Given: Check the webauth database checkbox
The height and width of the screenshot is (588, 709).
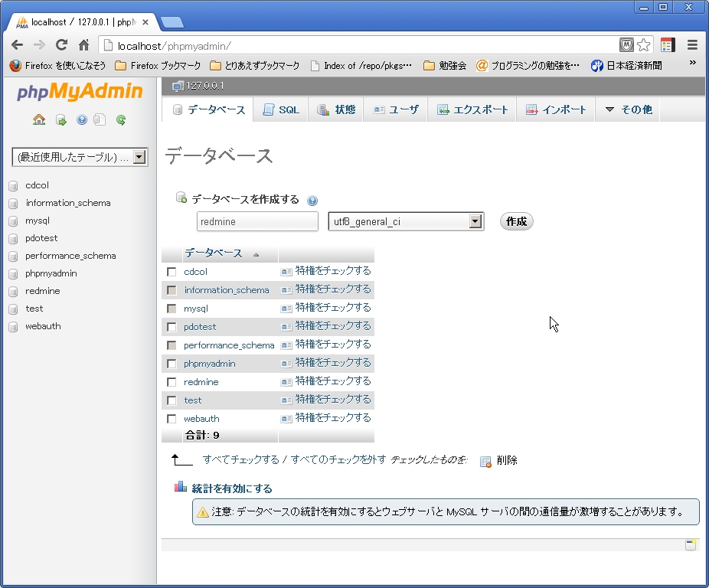Looking at the screenshot, I should coord(172,419).
